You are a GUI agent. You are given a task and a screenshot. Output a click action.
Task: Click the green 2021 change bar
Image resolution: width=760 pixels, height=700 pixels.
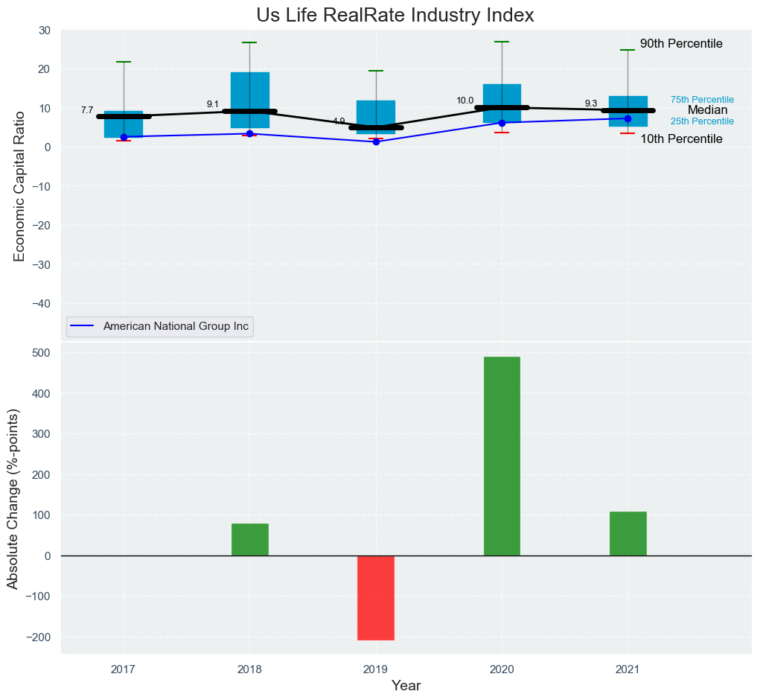click(628, 533)
